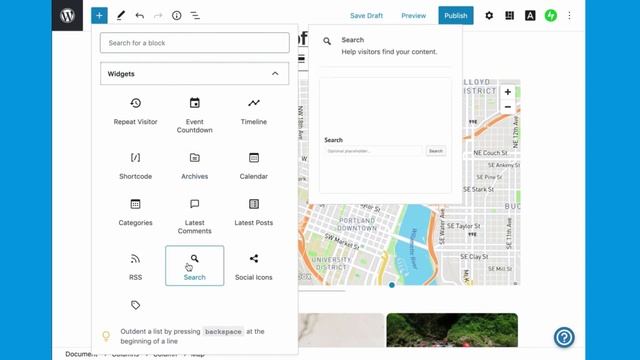Insert the Latest Comments block
640x360 pixels.
point(195,216)
